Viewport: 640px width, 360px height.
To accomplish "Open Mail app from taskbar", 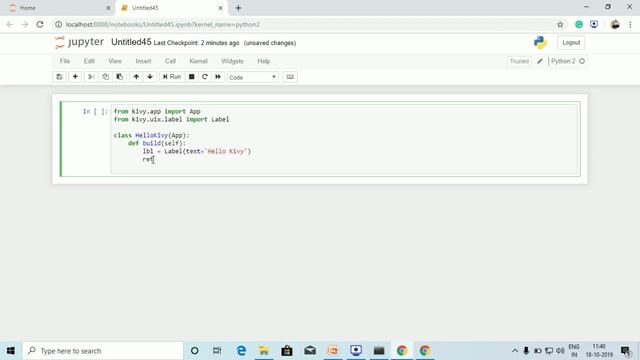I will click(x=310, y=351).
